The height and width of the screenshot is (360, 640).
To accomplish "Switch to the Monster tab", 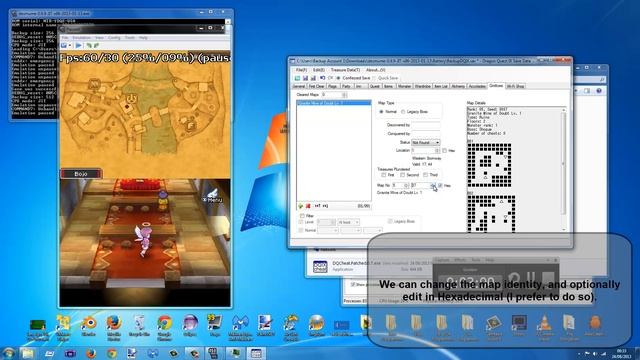I will tap(404, 86).
